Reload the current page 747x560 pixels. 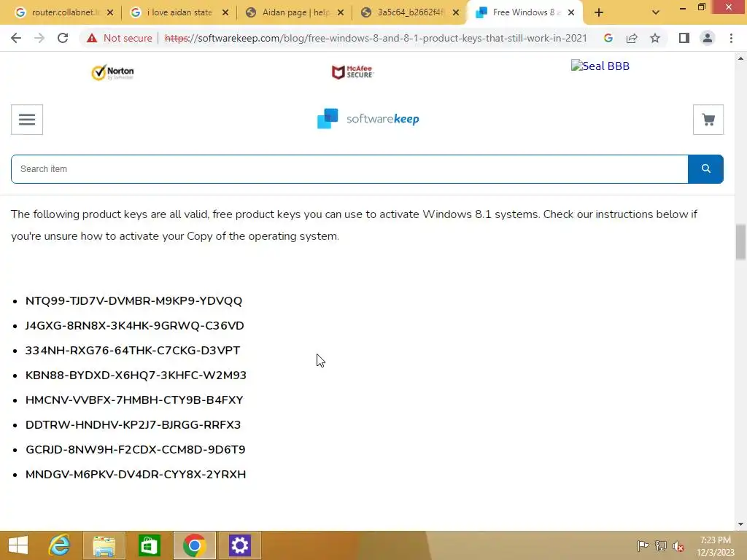[x=63, y=38]
